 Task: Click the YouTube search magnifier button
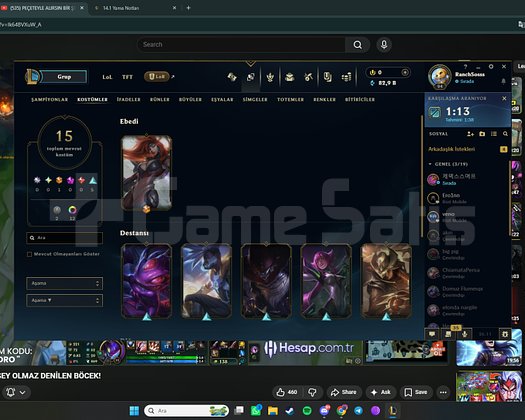tap(358, 45)
